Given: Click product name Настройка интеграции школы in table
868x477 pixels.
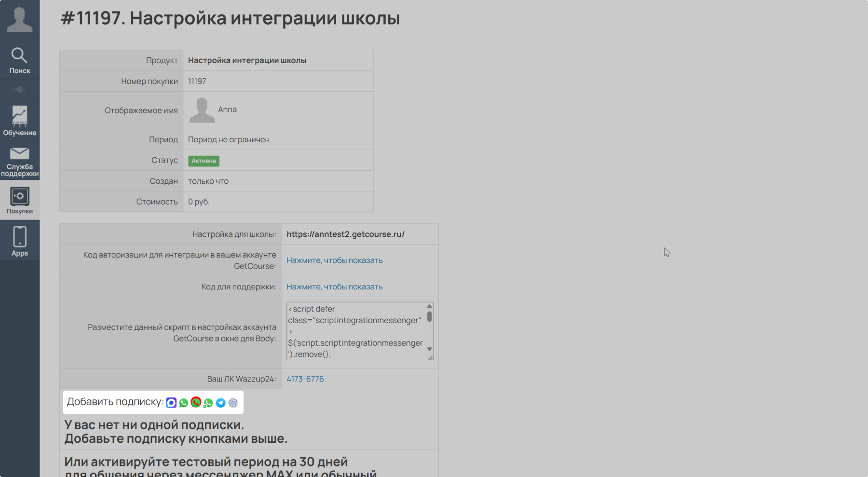Looking at the screenshot, I should click(x=247, y=61).
